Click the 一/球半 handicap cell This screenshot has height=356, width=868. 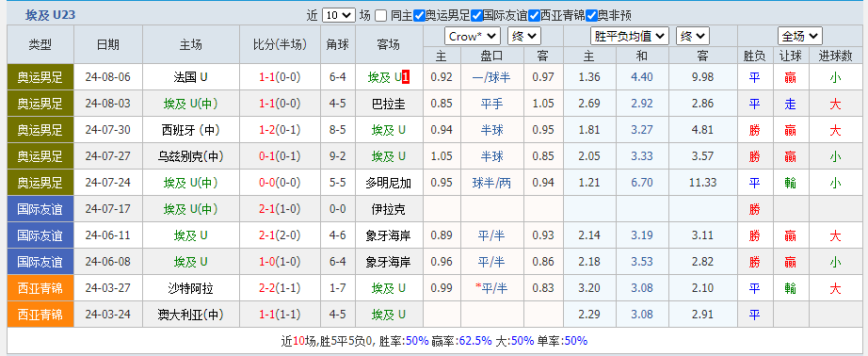click(x=491, y=77)
